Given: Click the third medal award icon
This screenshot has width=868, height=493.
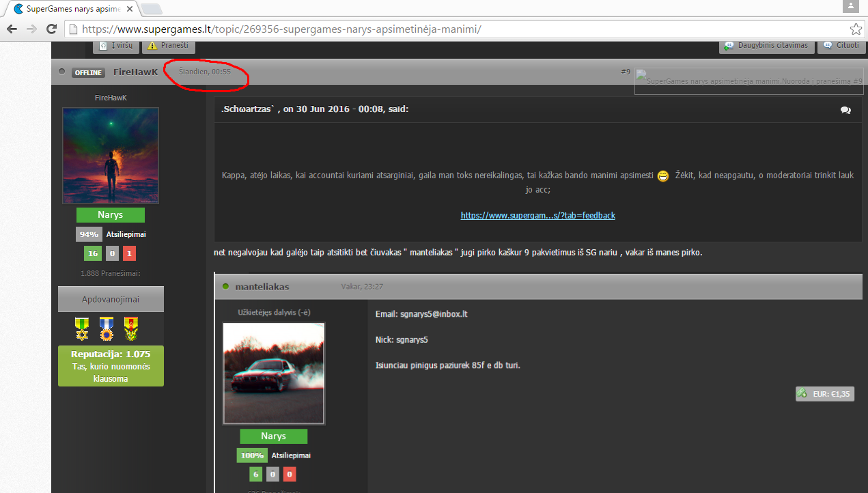Looking at the screenshot, I should coord(131,328).
